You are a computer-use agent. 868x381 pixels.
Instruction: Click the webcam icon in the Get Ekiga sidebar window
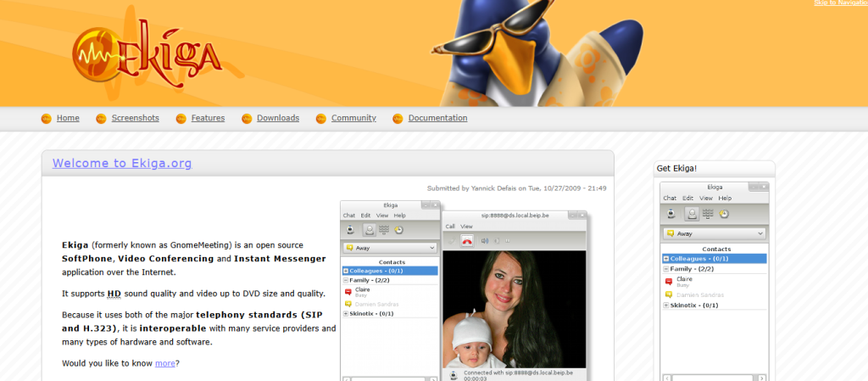tap(670, 213)
